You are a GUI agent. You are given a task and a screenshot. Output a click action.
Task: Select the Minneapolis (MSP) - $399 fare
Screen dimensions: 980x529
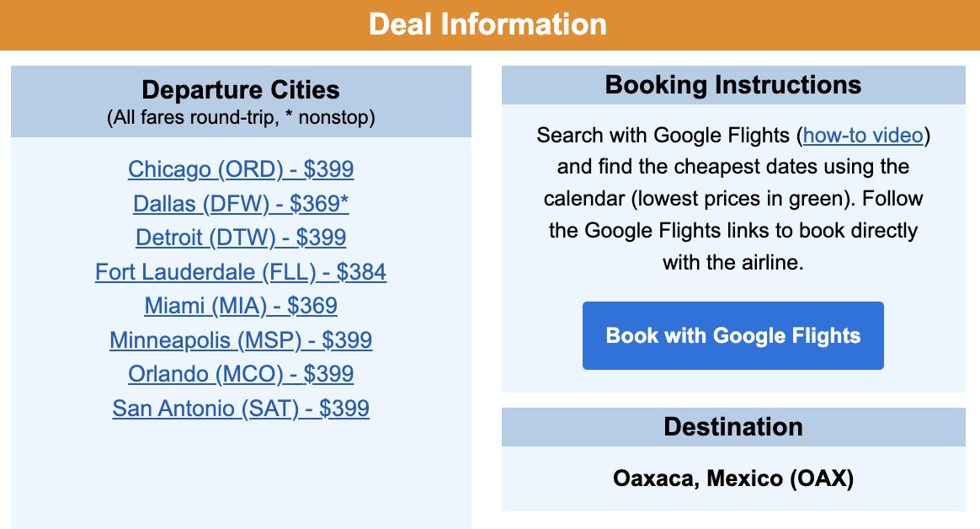click(x=241, y=340)
